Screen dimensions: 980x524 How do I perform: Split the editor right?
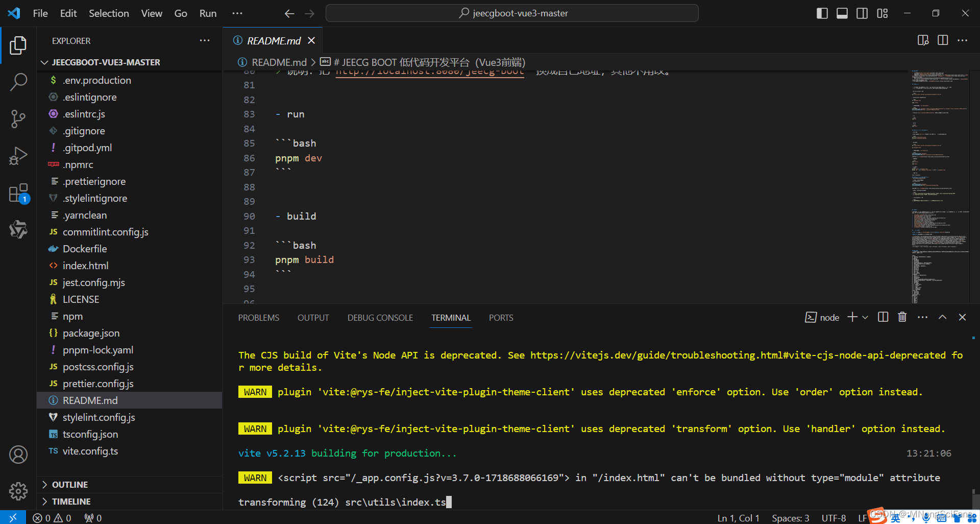[943, 40]
